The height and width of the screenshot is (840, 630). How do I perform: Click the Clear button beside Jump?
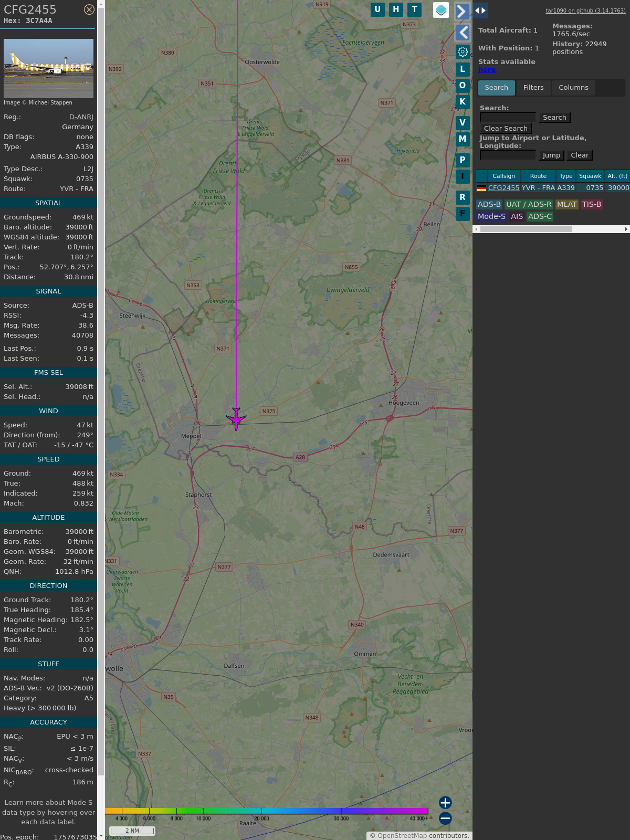pos(580,155)
